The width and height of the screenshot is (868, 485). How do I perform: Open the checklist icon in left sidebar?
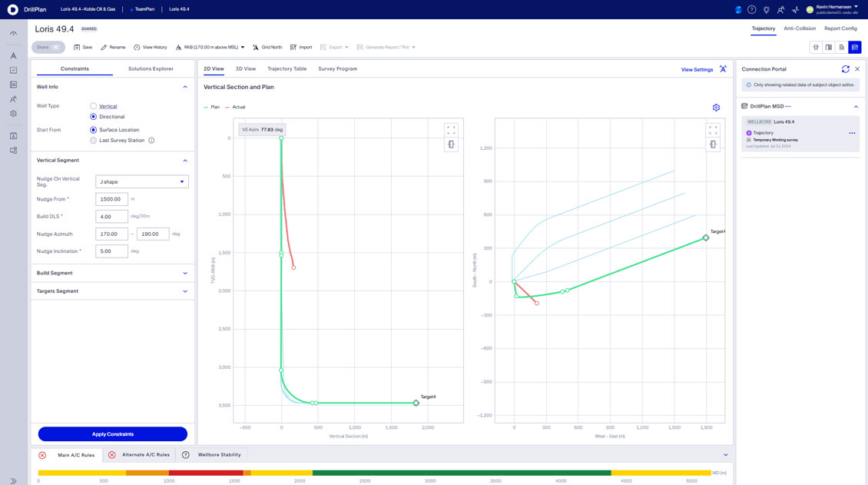pos(13,70)
